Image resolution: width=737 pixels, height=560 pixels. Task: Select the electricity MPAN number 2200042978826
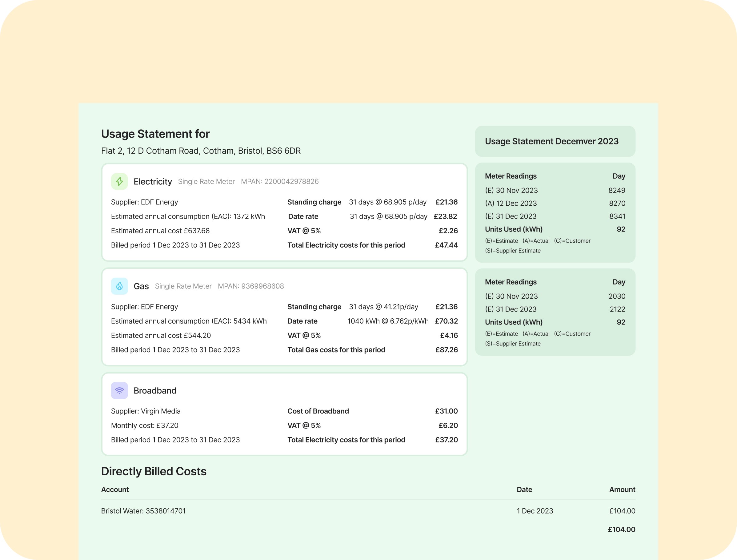click(291, 181)
